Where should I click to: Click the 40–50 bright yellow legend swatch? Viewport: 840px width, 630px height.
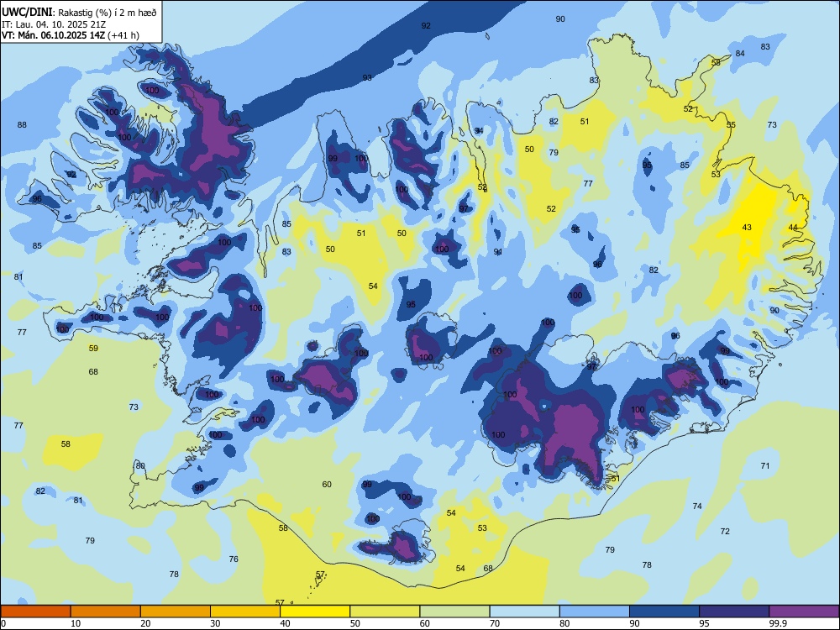tap(315, 612)
